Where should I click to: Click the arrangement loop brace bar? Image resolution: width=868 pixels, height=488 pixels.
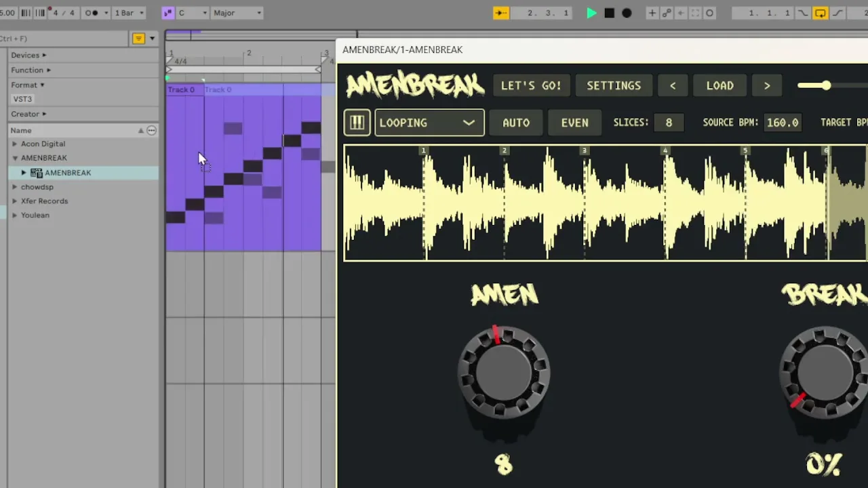tap(243, 70)
